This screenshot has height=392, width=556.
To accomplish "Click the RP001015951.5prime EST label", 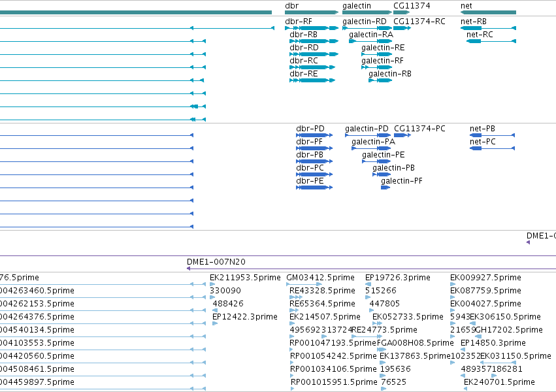I will (334, 382).
